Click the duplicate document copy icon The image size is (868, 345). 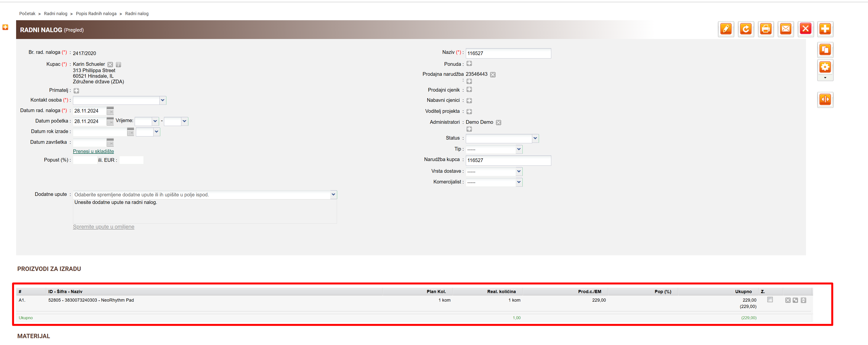coord(825,50)
